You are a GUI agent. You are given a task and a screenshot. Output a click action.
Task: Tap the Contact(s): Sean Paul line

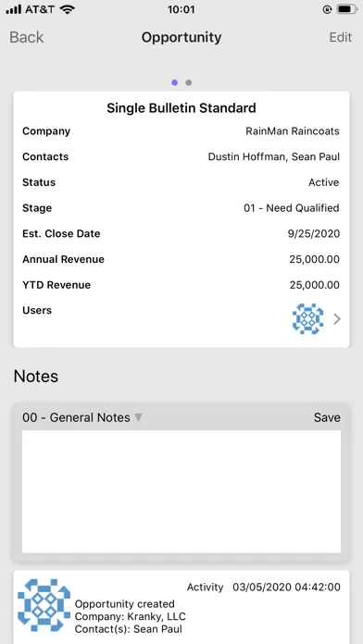[129, 629]
